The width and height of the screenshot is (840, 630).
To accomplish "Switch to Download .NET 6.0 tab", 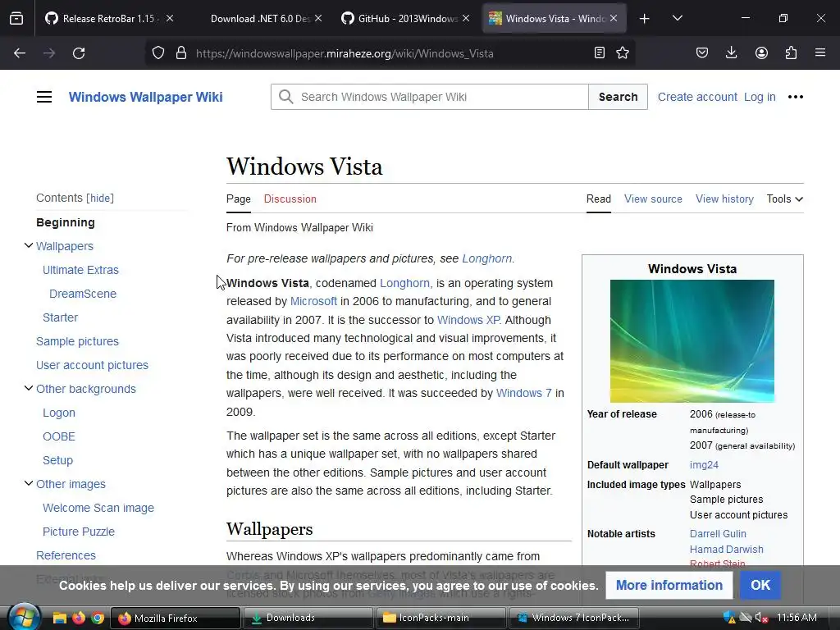I will pos(260,18).
